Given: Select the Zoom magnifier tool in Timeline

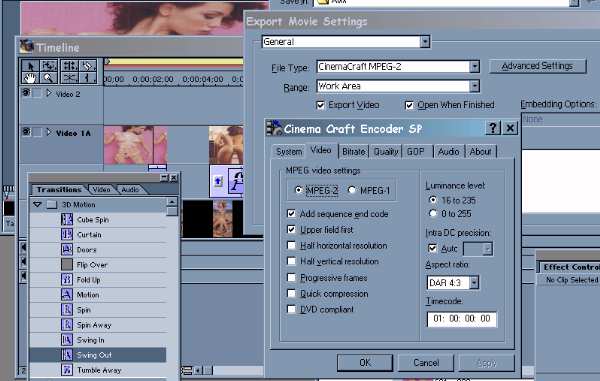Looking at the screenshot, I should [x=49, y=78].
